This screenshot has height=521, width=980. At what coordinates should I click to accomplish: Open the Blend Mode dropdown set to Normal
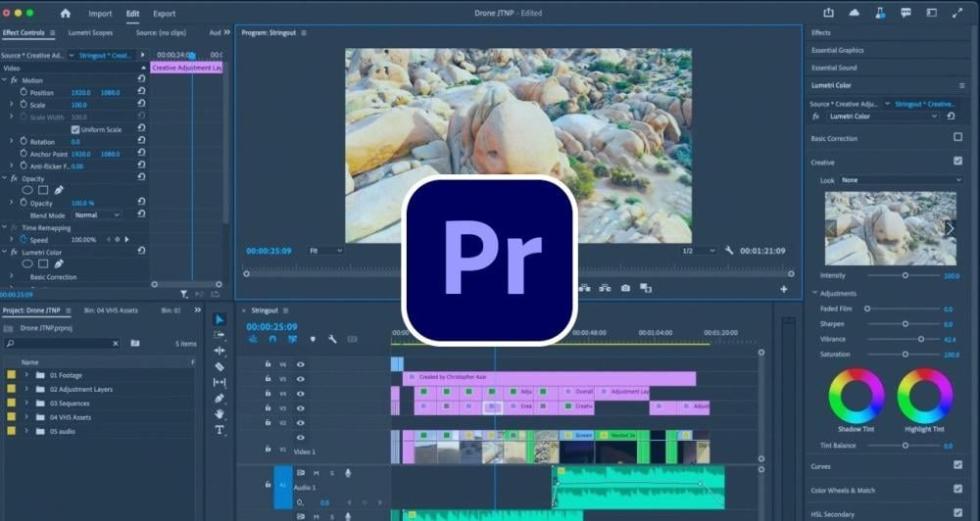coord(97,214)
